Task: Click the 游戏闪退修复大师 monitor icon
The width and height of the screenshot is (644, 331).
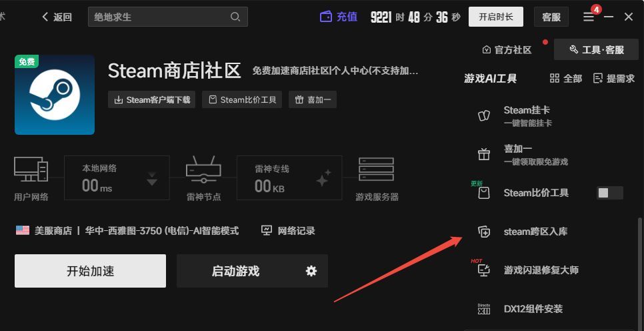Action: click(x=484, y=270)
